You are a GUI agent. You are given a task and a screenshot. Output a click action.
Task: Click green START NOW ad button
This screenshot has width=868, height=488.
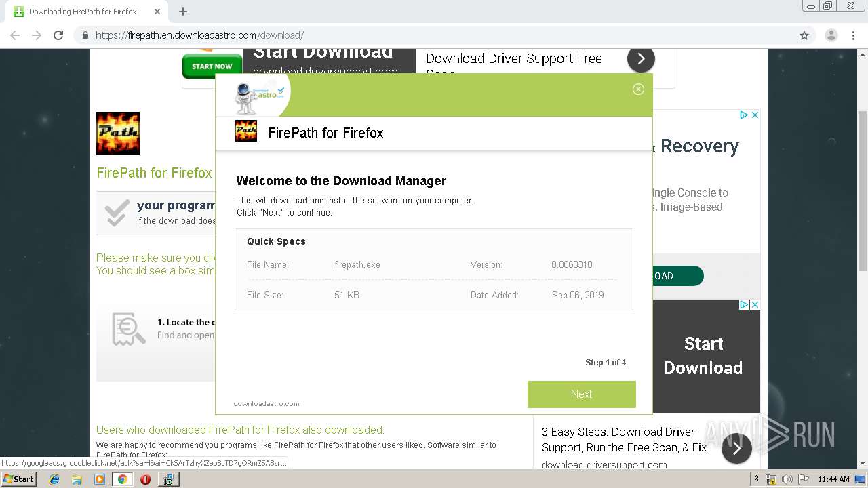212,66
